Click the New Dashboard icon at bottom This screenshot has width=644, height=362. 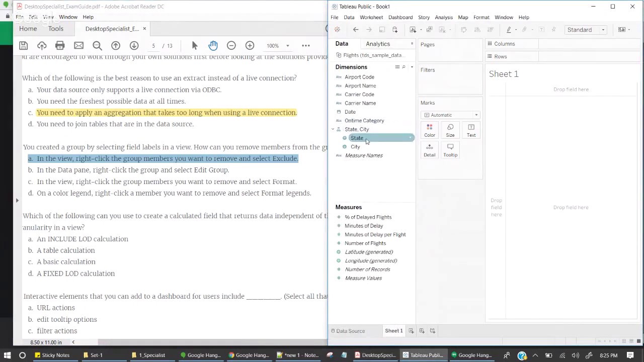(422, 331)
